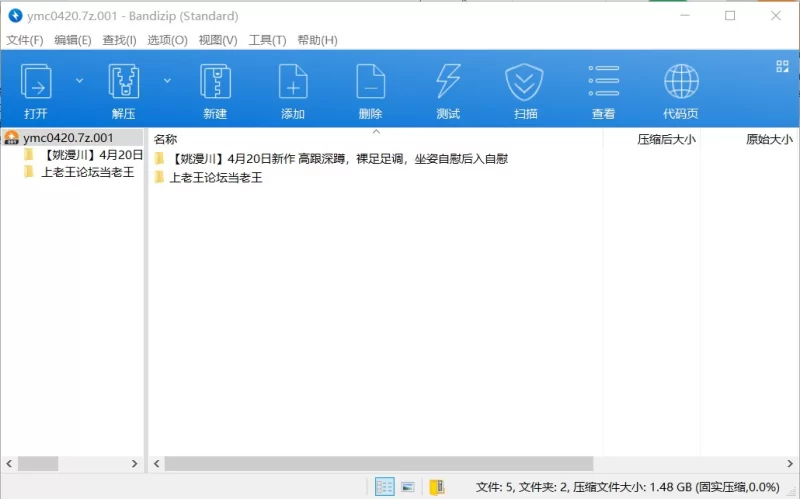The width and height of the screenshot is (800, 499).
Task: Click the 扫描 (Scan) shield icon
Action: click(x=524, y=82)
